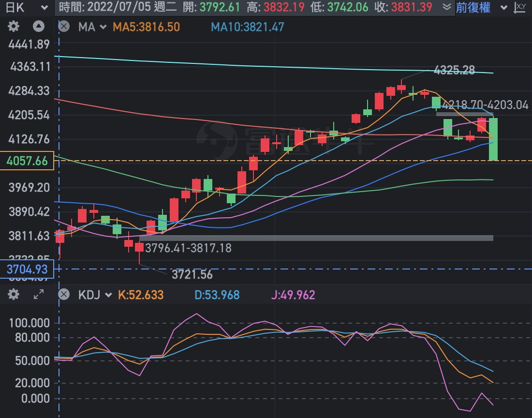The image size is (532, 418).
Task: Open MA indicator settings gear
Action: (x=14, y=27)
